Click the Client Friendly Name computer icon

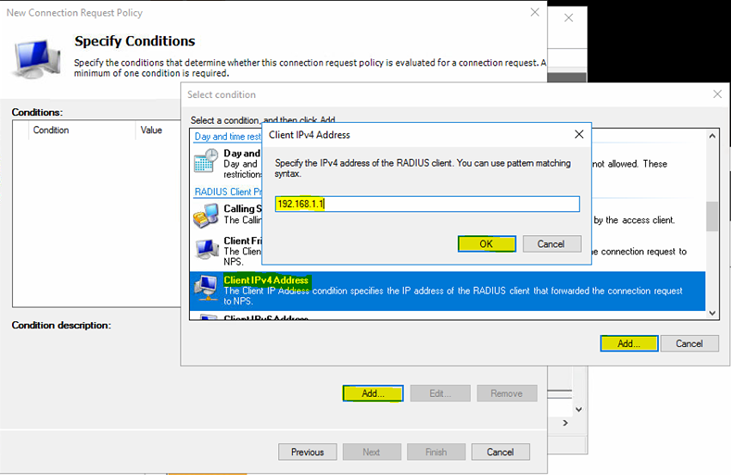coord(207,248)
